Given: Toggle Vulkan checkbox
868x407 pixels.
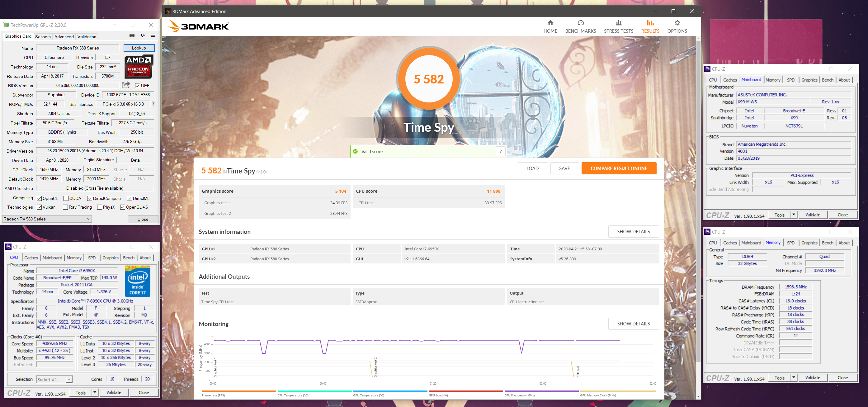Looking at the screenshot, I should (39, 207).
